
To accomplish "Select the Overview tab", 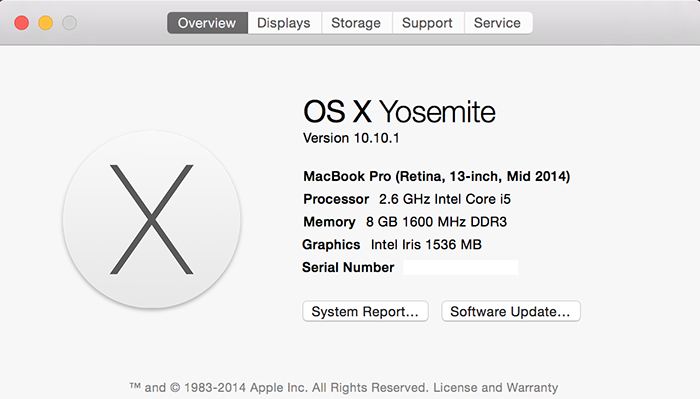I will [x=207, y=23].
